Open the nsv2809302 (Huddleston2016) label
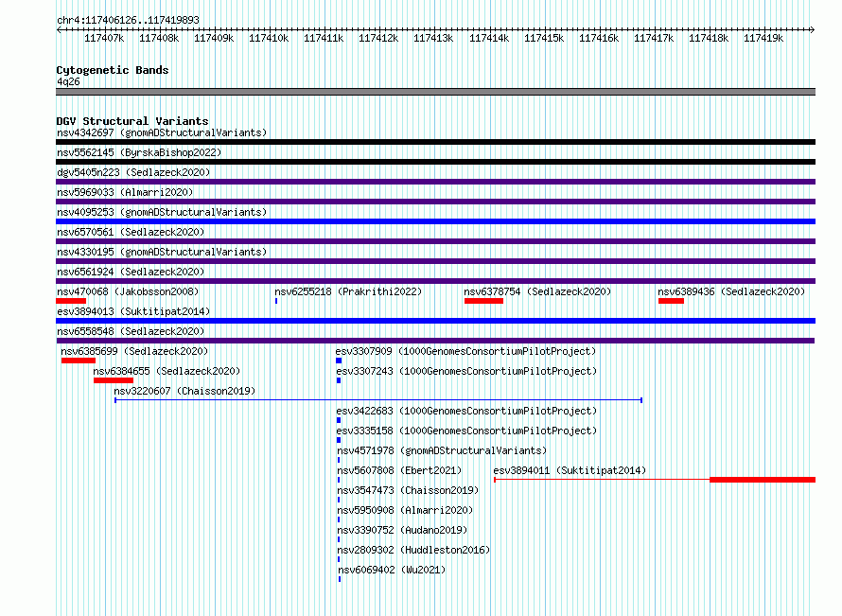This screenshot has width=842, height=616. click(413, 550)
